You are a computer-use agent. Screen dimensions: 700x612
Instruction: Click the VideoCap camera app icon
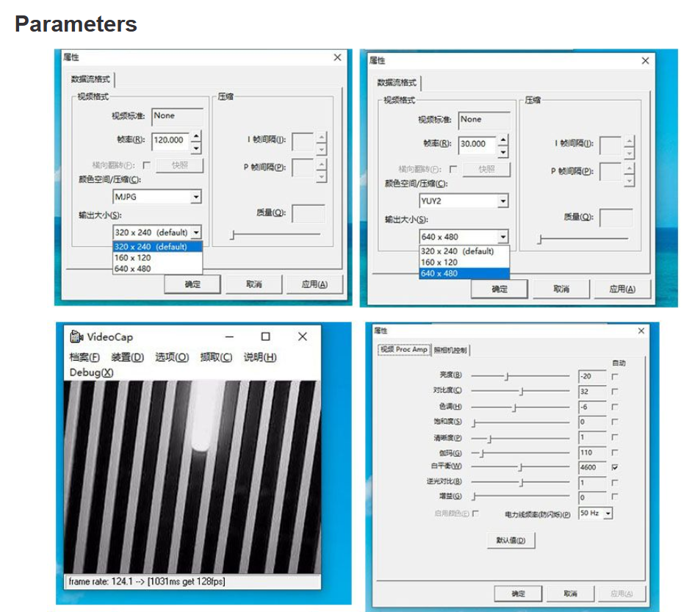[77, 336]
